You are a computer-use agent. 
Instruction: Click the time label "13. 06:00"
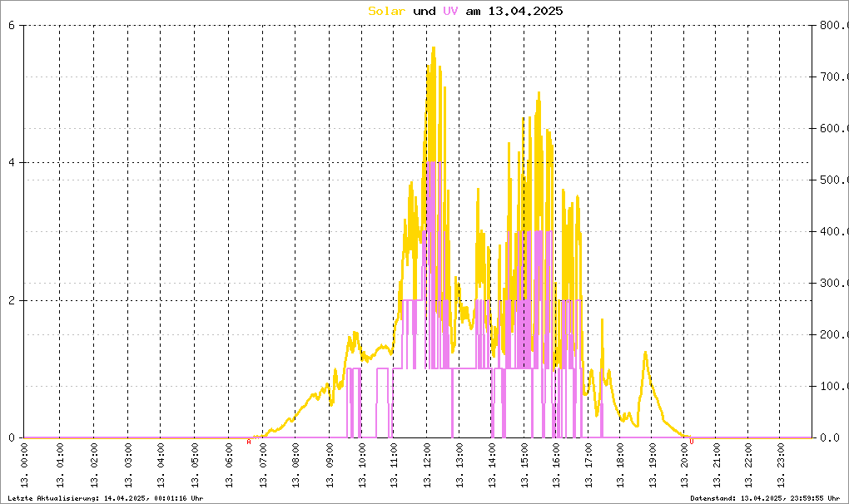click(229, 466)
